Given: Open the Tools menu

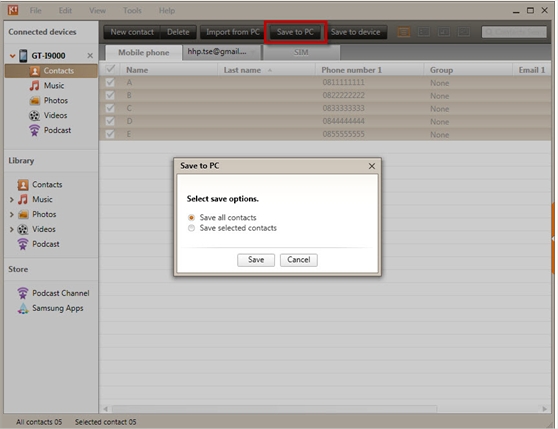Looking at the screenshot, I should pos(132,11).
